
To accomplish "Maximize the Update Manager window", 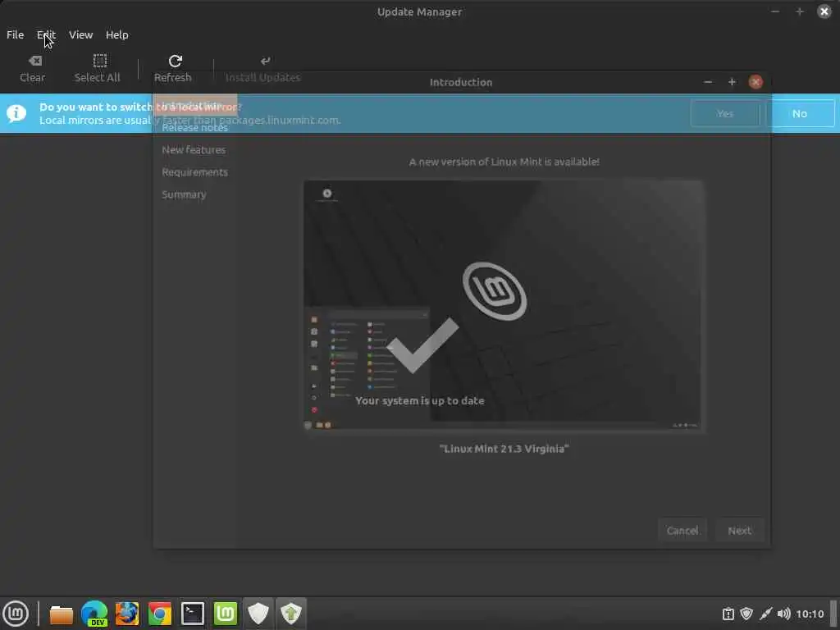I will tap(800, 11).
